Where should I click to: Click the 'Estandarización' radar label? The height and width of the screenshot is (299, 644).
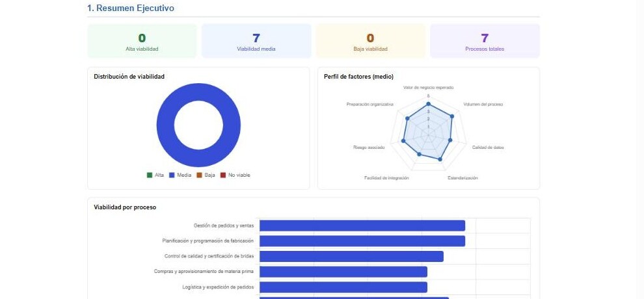(463, 178)
